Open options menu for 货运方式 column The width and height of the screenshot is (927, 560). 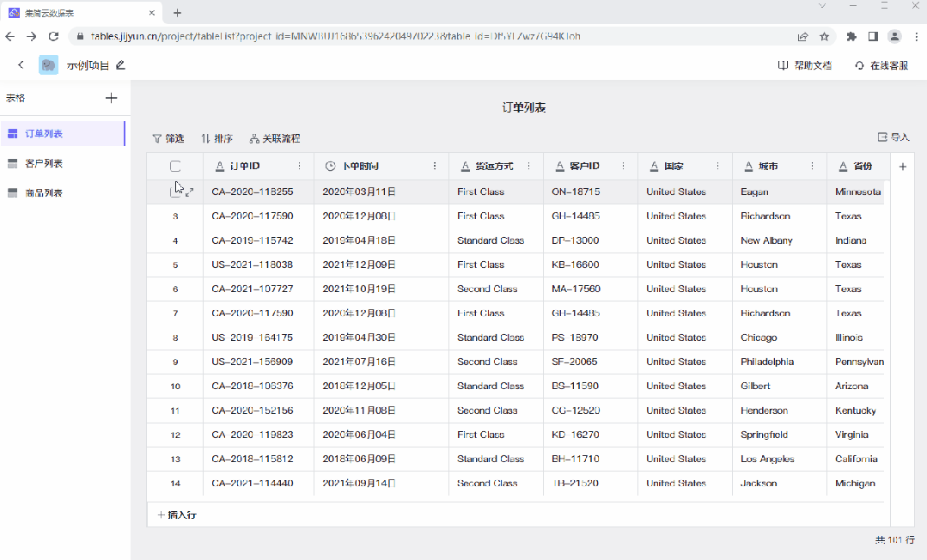click(x=529, y=166)
